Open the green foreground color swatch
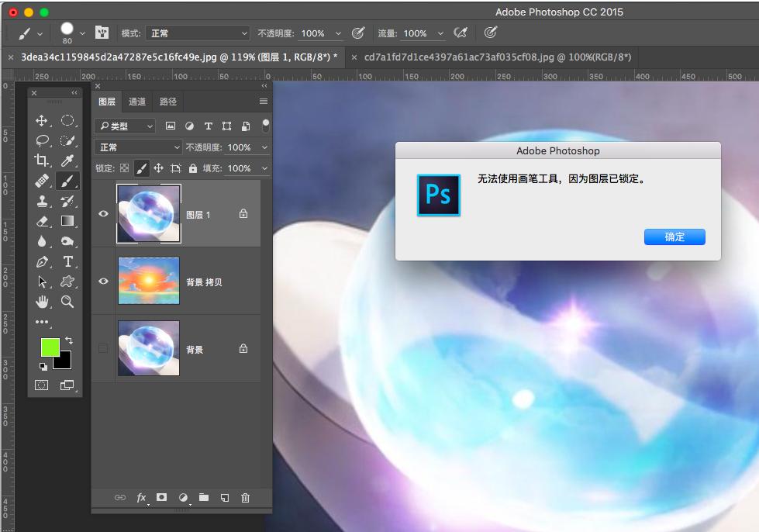This screenshot has height=532, width=759. [x=50, y=348]
